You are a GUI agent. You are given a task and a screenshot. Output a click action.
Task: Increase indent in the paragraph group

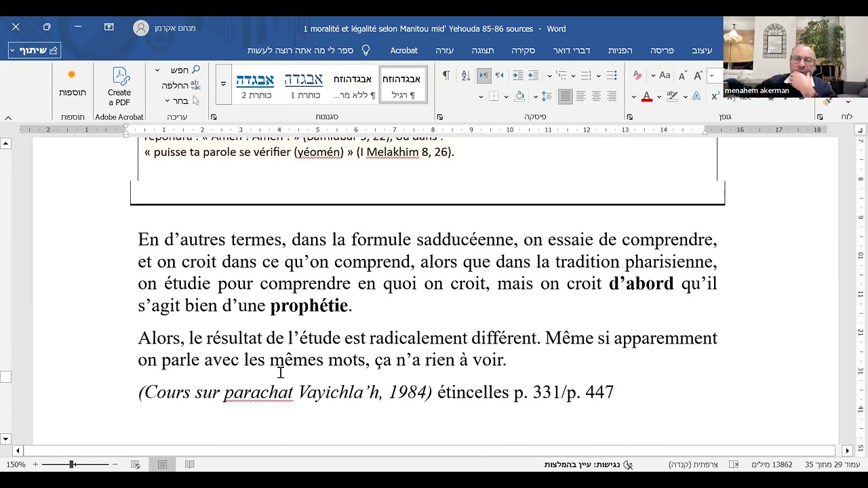coord(517,75)
